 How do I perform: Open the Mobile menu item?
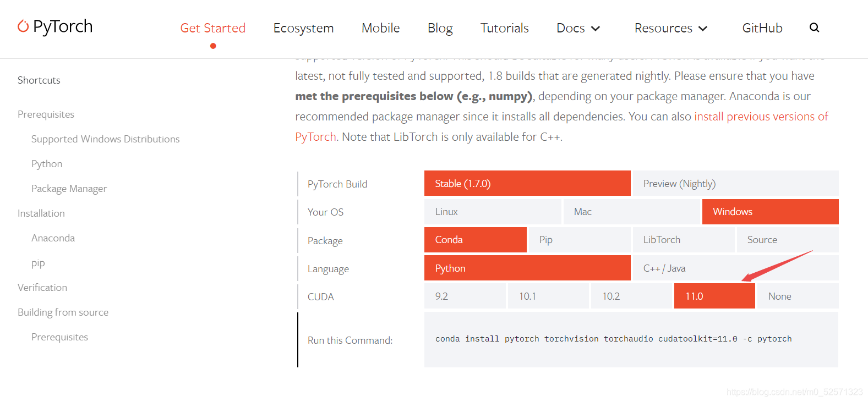pyautogui.click(x=380, y=28)
